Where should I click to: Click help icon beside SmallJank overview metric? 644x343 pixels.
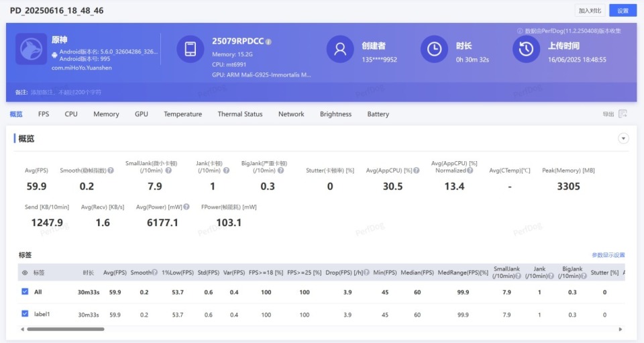[168, 170]
